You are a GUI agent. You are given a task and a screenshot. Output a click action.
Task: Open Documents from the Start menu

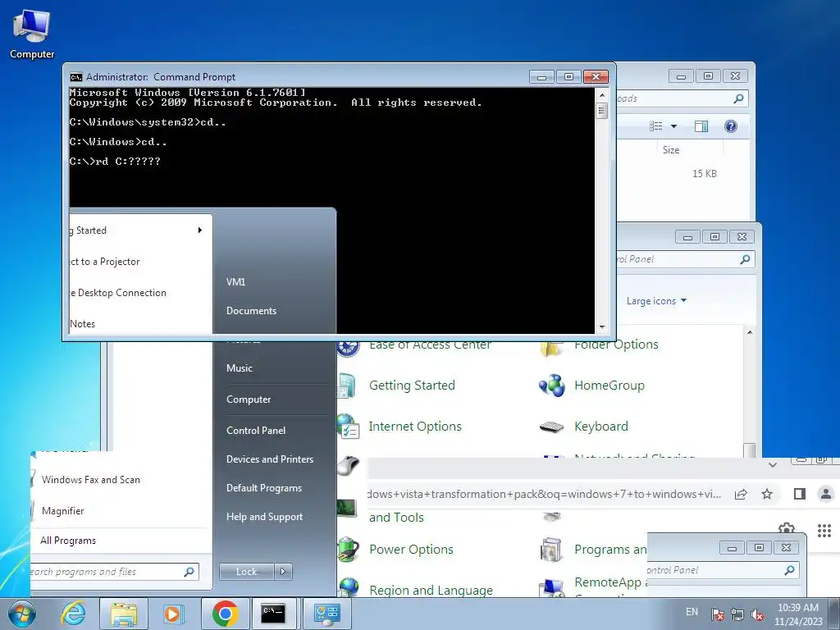[x=251, y=311]
